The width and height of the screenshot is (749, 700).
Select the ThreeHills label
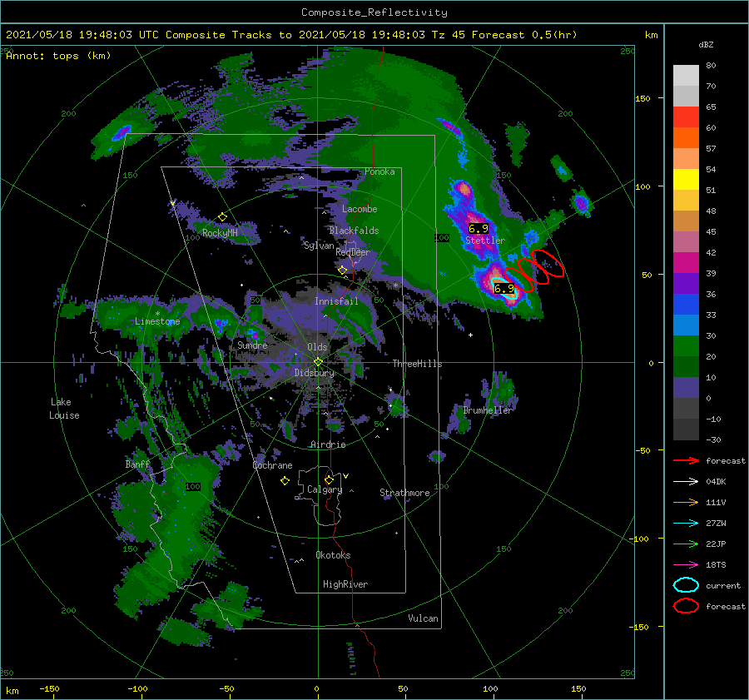pyautogui.click(x=417, y=364)
